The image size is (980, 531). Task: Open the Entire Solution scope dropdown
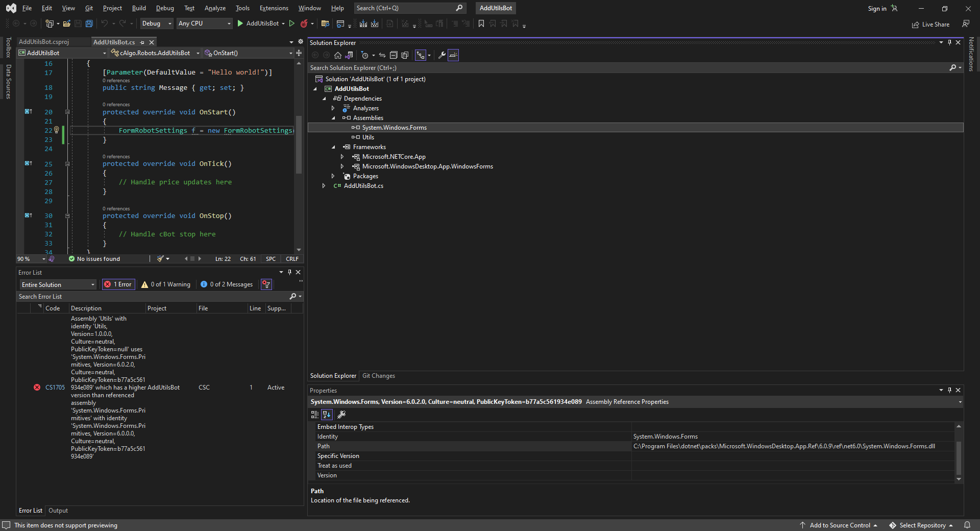click(x=58, y=284)
